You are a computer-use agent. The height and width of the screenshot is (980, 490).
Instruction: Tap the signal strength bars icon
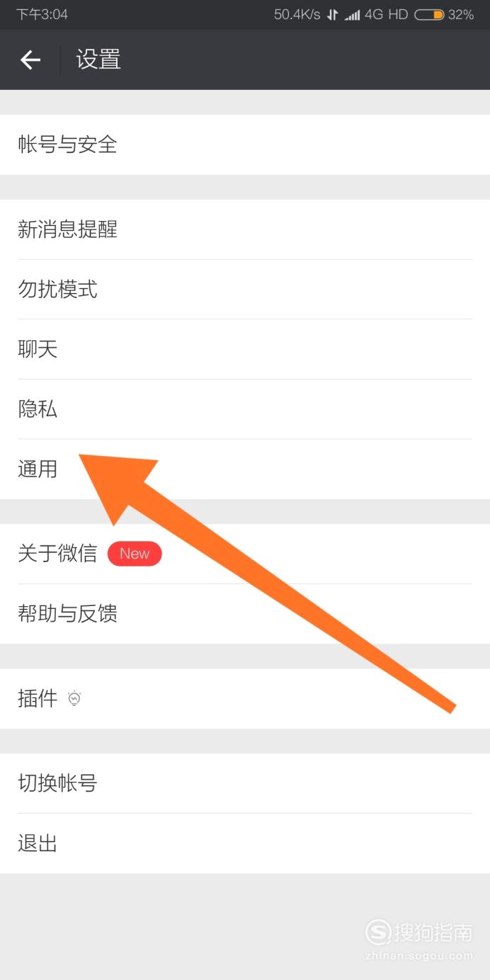click(x=352, y=15)
